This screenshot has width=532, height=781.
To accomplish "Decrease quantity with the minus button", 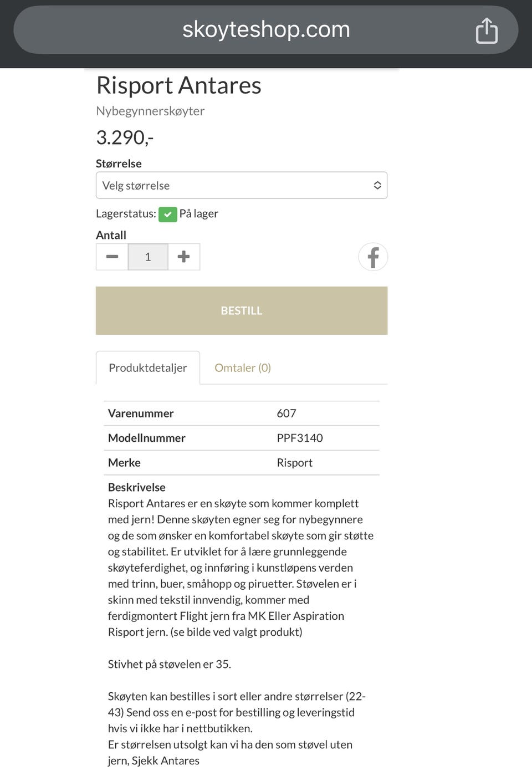I will click(x=112, y=257).
